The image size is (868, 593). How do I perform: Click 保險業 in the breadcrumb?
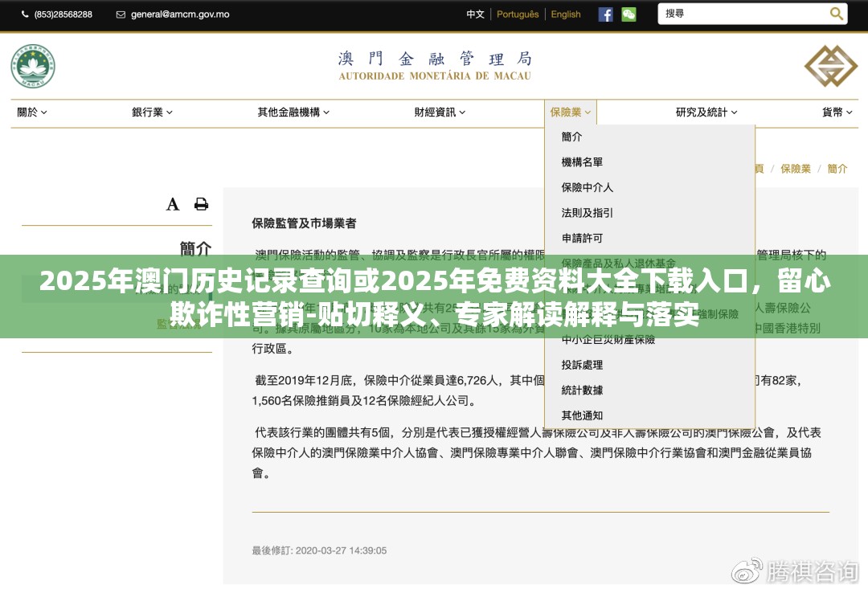coord(796,169)
